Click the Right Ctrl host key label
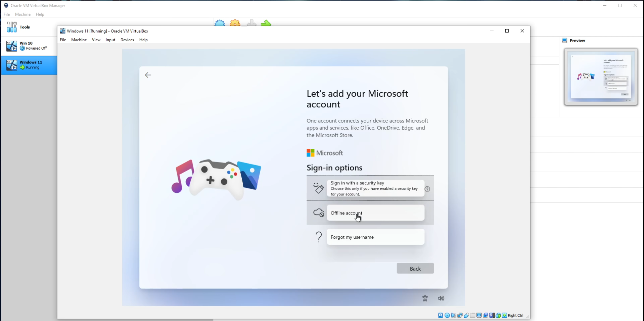The image size is (644, 321). click(x=516, y=315)
